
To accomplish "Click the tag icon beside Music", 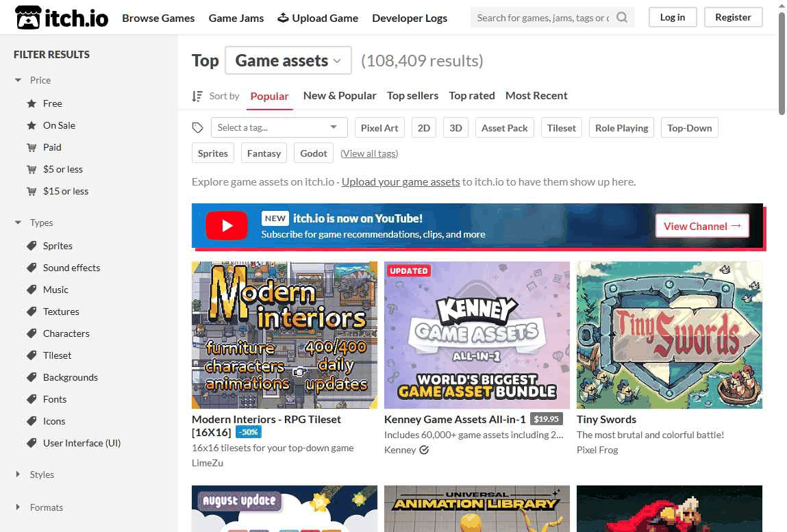I will [32, 290].
